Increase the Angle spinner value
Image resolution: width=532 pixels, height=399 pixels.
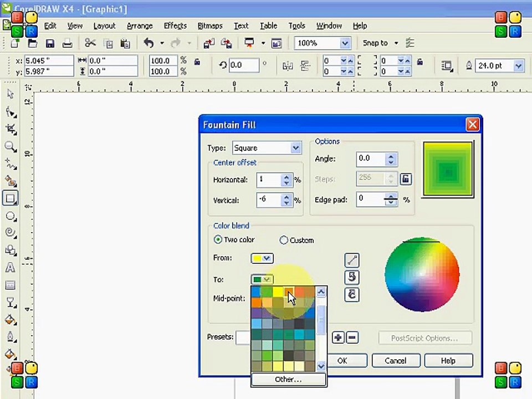[x=391, y=156]
